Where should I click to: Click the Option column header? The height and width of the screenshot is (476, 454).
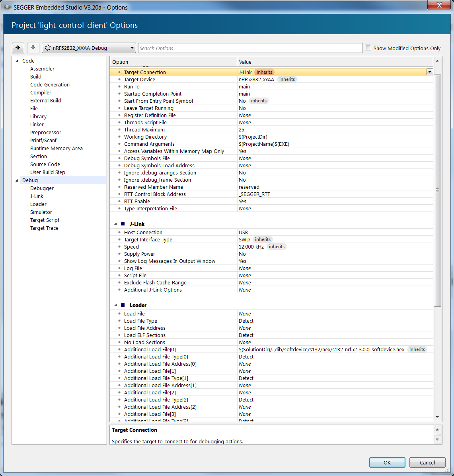[x=173, y=62]
